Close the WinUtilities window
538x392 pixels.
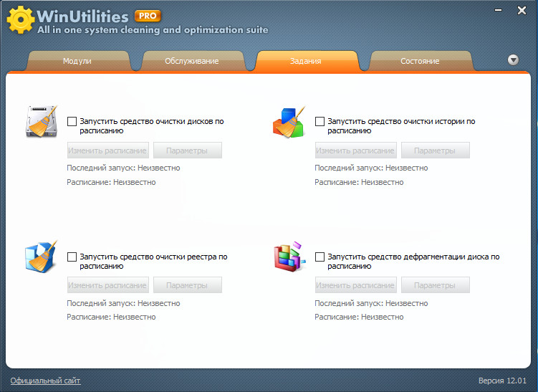pos(522,11)
